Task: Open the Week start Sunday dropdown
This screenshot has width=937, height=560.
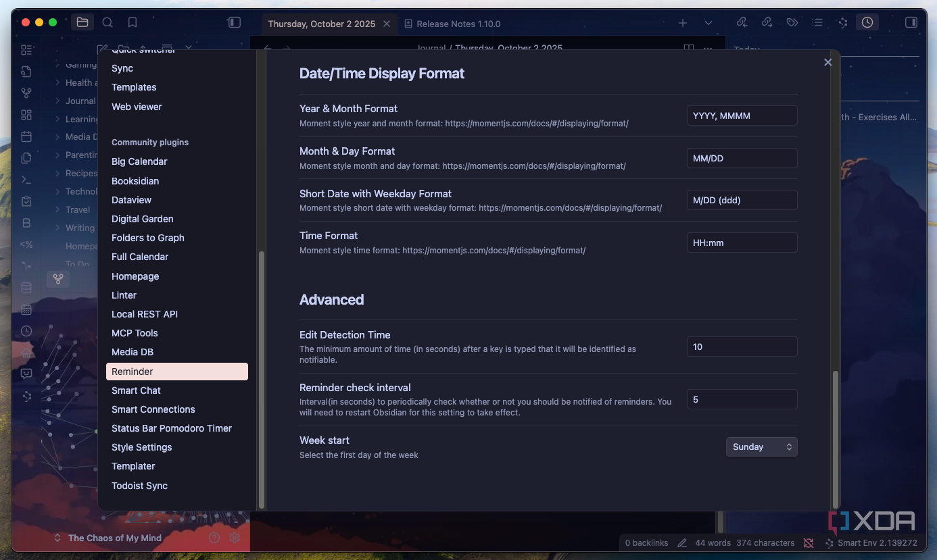Action: (761, 447)
